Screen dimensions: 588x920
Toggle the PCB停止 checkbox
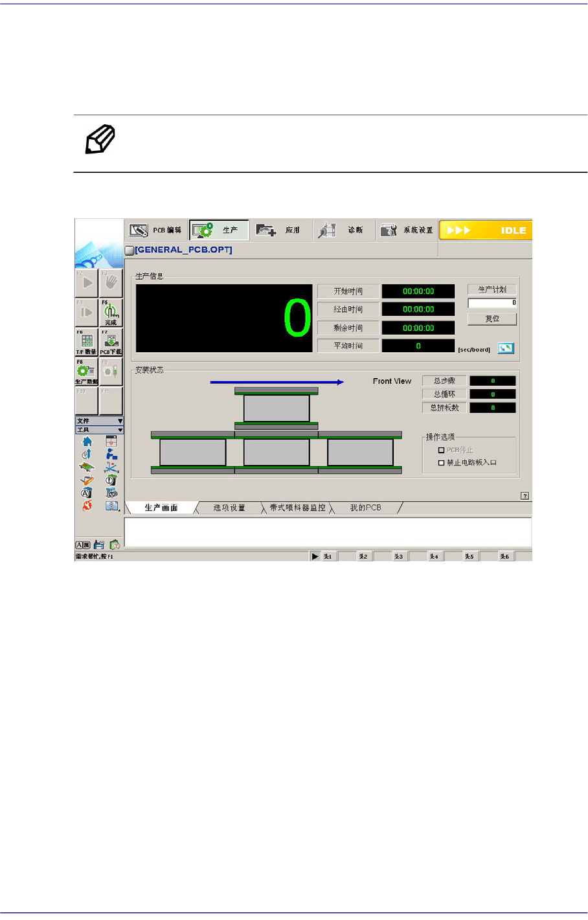click(442, 450)
